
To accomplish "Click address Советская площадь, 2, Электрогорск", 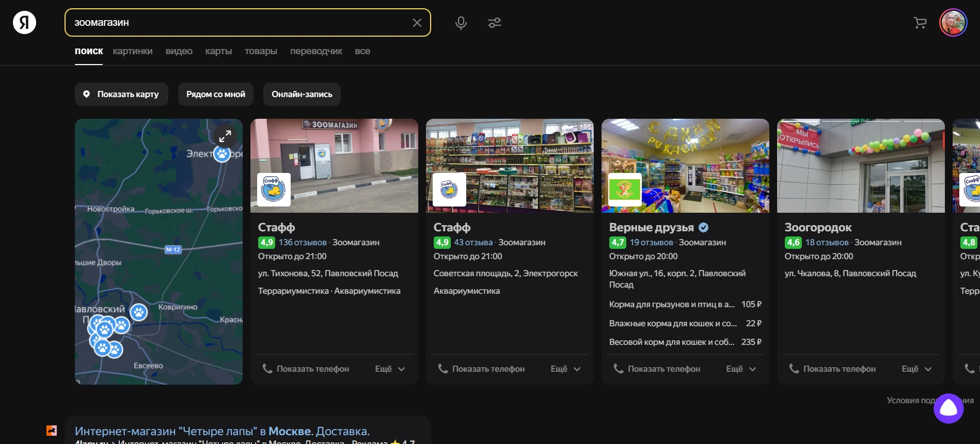I will pos(505,273).
